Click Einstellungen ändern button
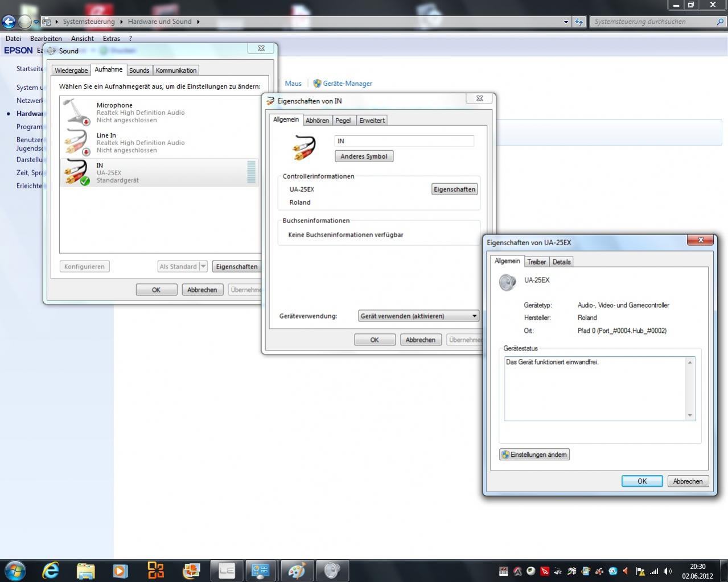Image resolution: width=728 pixels, height=582 pixels. click(534, 455)
